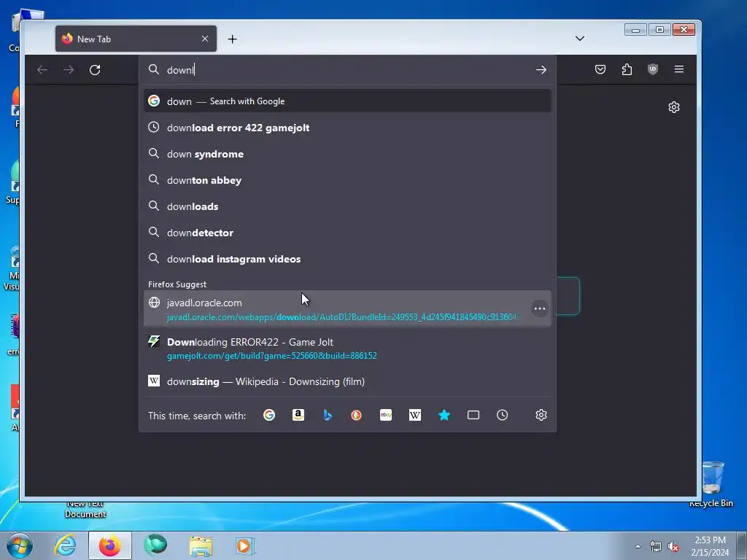This screenshot has width=747, height=560.
Task: Open the Firefox hamburger menu
Action: 679,69
